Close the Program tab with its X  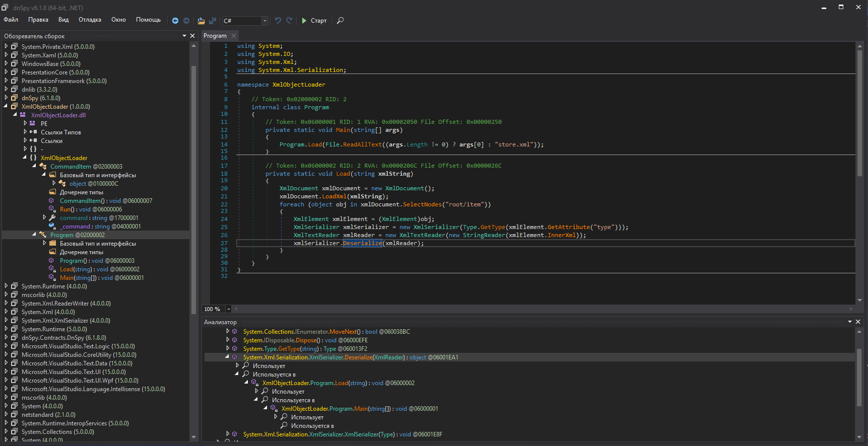(234, 36)
